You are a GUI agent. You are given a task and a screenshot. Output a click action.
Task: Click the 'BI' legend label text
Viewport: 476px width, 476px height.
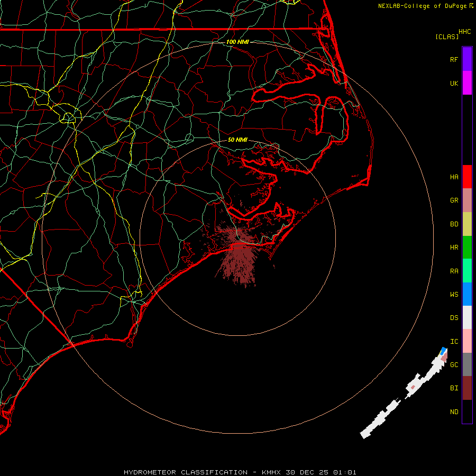pos(454,388)
